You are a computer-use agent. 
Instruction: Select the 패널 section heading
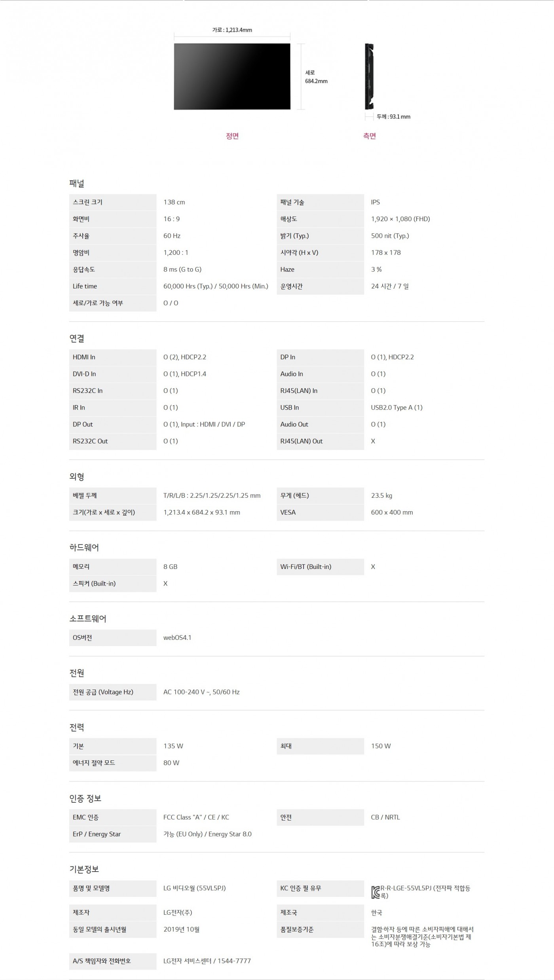[x=77, y=183]
